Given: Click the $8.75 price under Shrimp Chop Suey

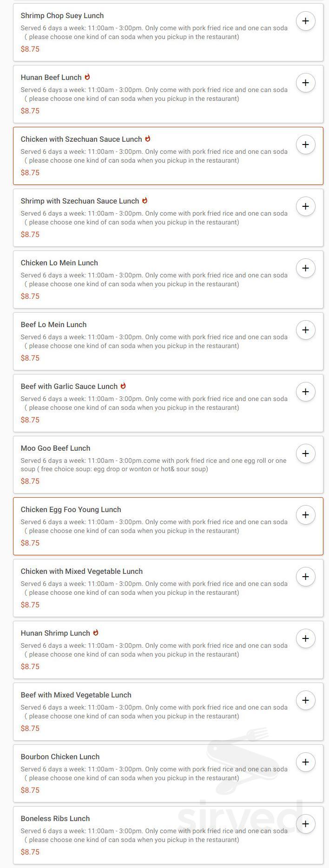Looking at the screenshot, I should [x=30, y=49].
